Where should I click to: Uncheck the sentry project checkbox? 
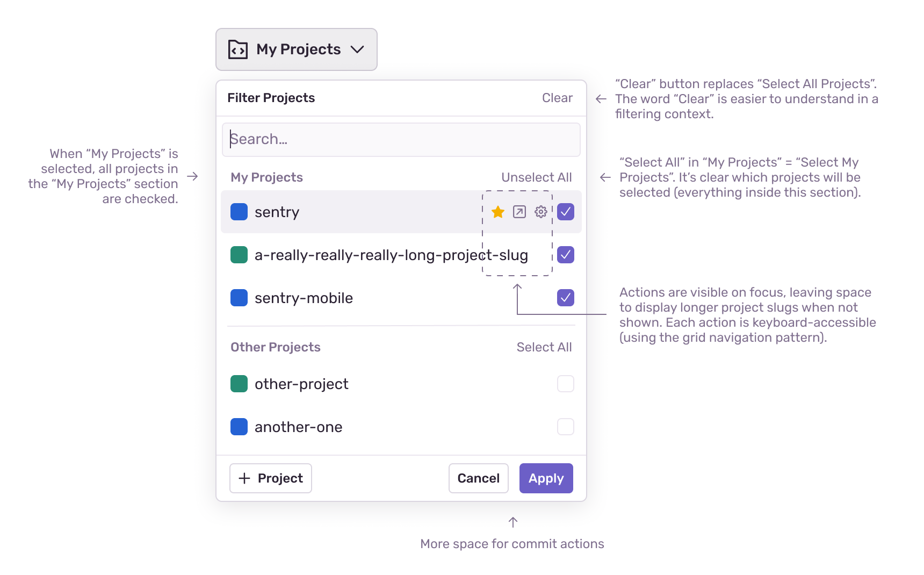(565, 212)
